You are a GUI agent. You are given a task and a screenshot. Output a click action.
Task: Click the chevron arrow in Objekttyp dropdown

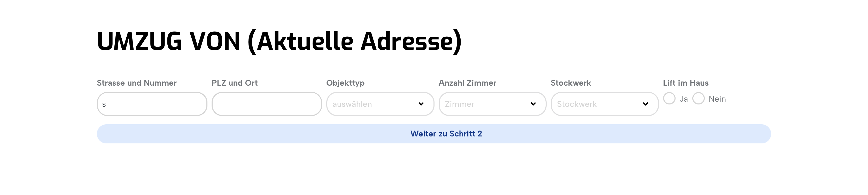click(x=421, y=104)
